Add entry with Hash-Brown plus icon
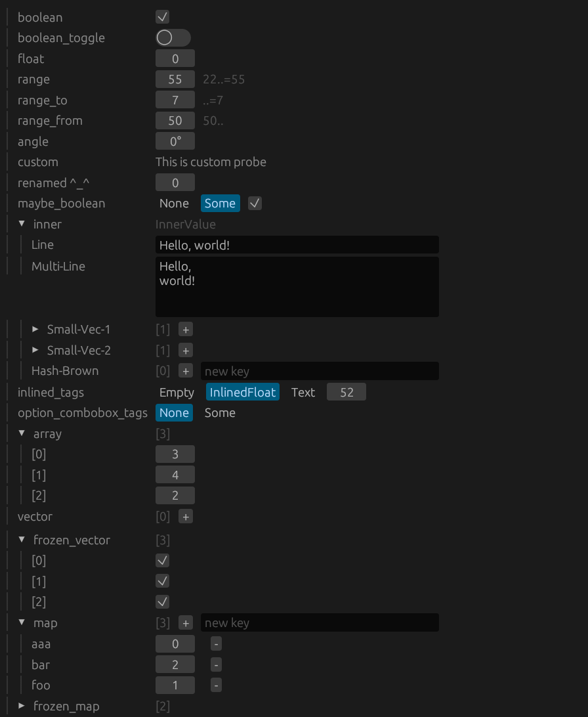 (x=186, y=371)
